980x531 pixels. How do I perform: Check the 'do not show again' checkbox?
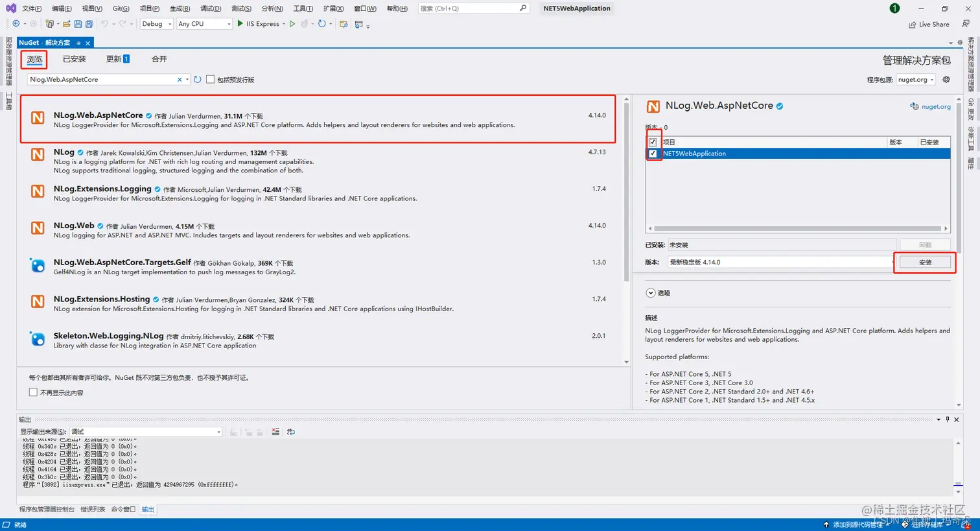pos(33,392)
